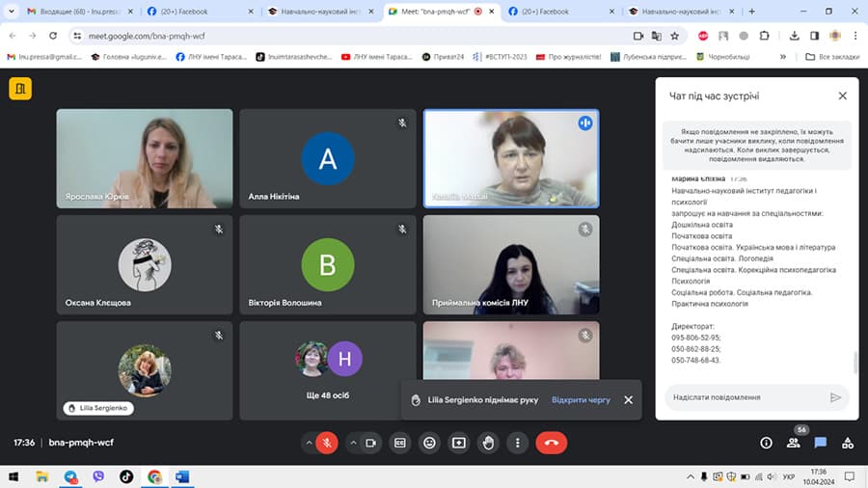The image size is (868, 488).
Task: Open the adblock extension icon
Action: (x=703, y=36)
